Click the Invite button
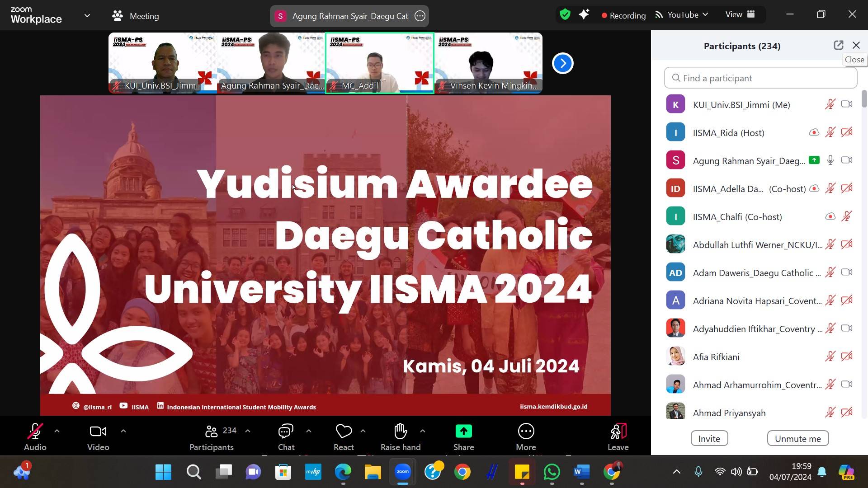Viewport: 868px width, 488px height. point(709,438)
